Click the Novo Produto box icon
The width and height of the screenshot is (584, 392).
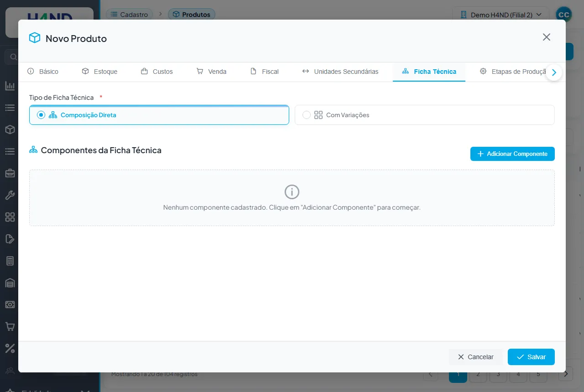35,38
